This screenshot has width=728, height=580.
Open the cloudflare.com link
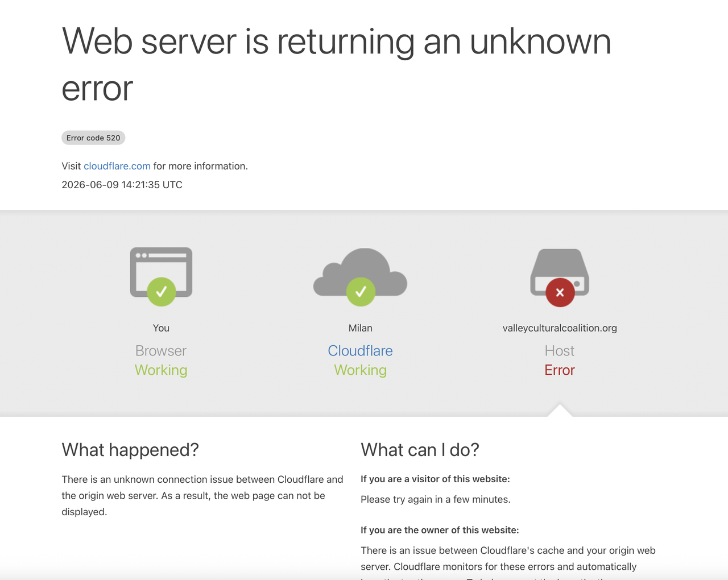pos(117,166)
